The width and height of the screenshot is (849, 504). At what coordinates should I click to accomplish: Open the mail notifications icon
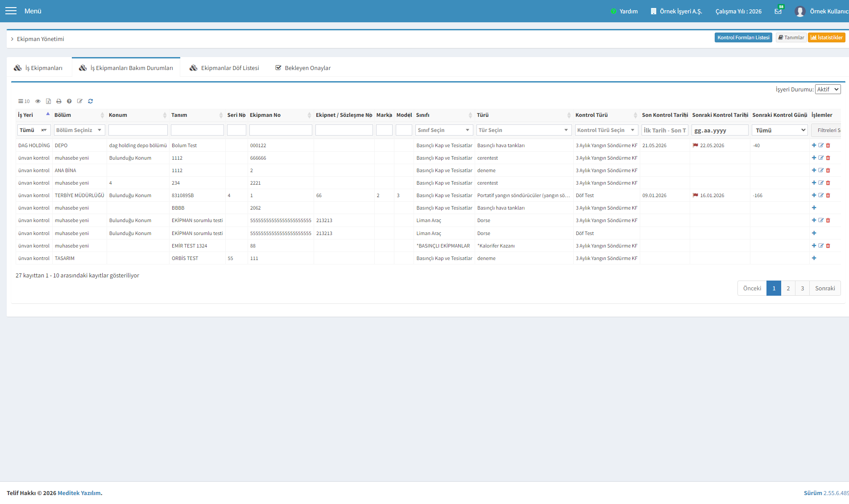778,12
